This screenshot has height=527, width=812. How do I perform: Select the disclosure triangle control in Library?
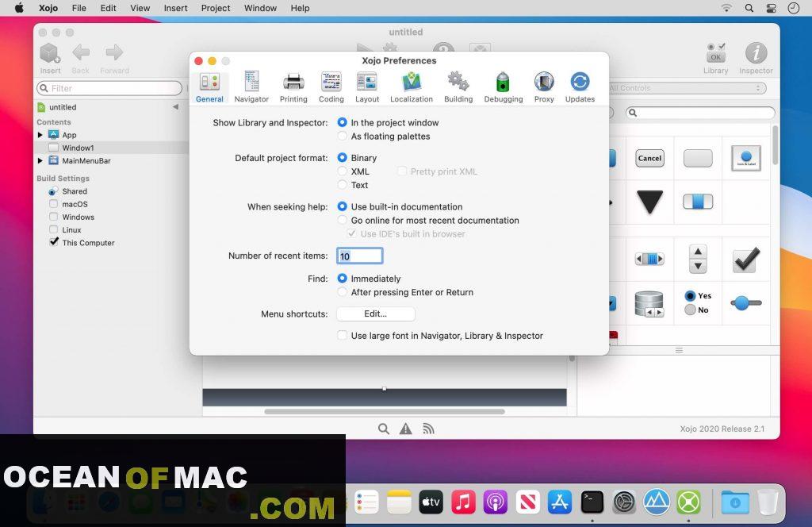click(x=650, y=202)
